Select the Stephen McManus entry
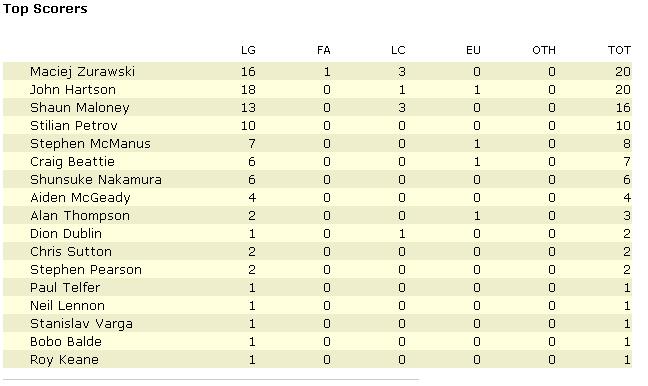Viewport: 648px width, 386px height. [90, 144]
